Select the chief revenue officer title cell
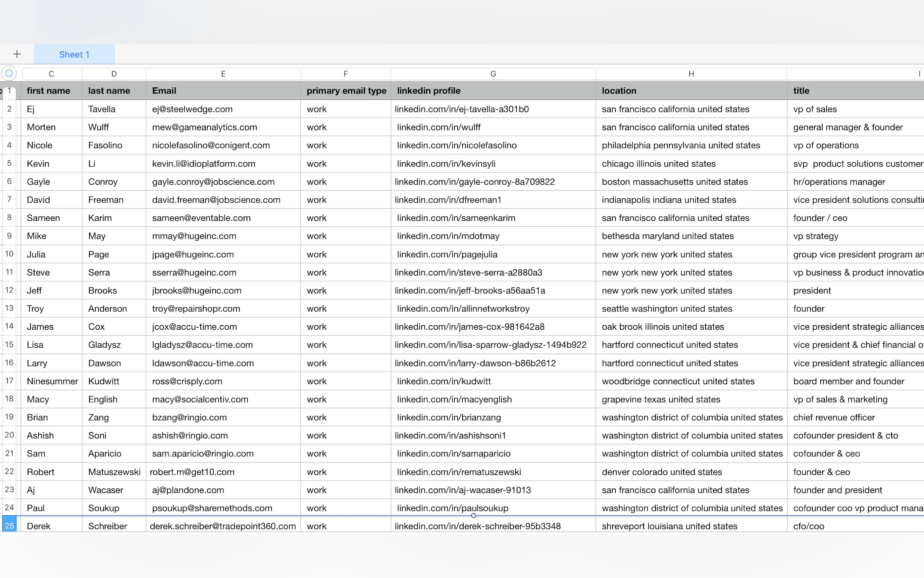 (x=855, y=417)
